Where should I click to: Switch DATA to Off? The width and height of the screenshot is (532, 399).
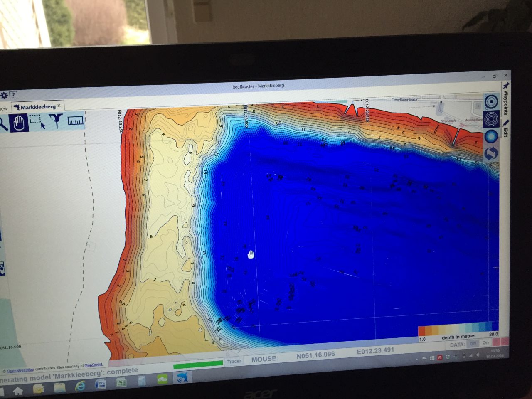point(473,344)
